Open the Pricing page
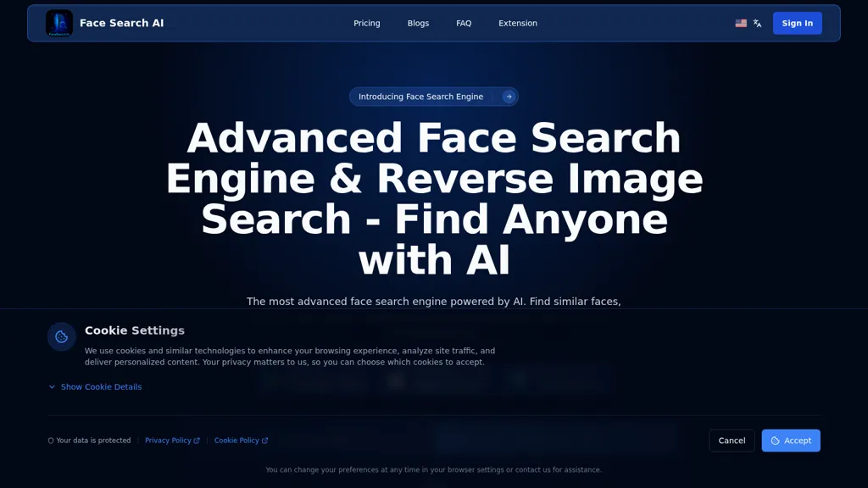Viewport: 868px width, 488px height. point(367,23)
